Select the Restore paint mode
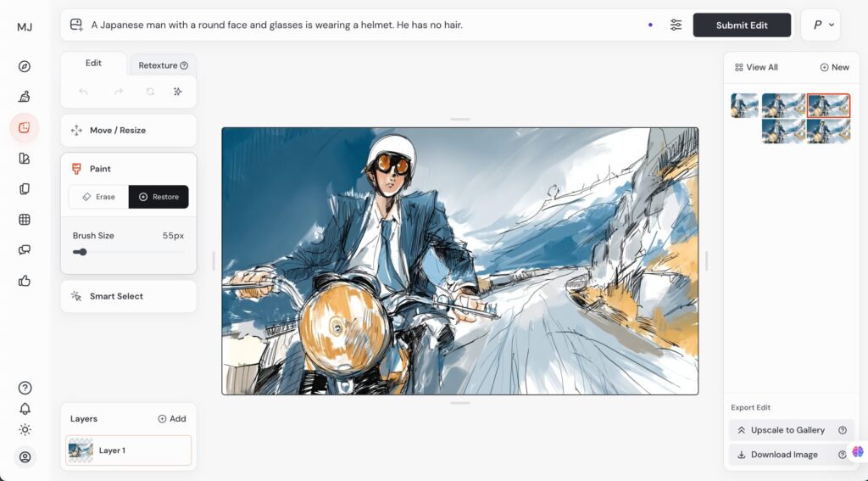The image size is (868, 481). click(159, 197)
